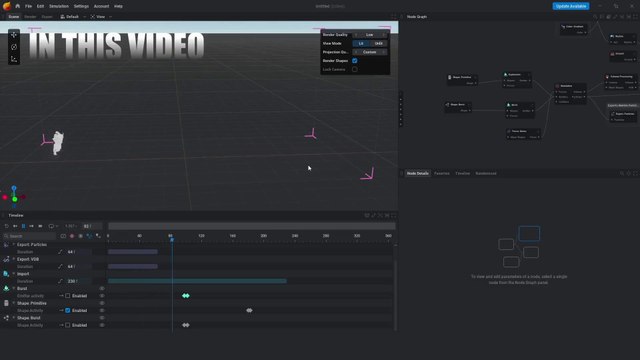The image size is (640, 360).
Task: Open the File menu
Action: tap(28, 6)
